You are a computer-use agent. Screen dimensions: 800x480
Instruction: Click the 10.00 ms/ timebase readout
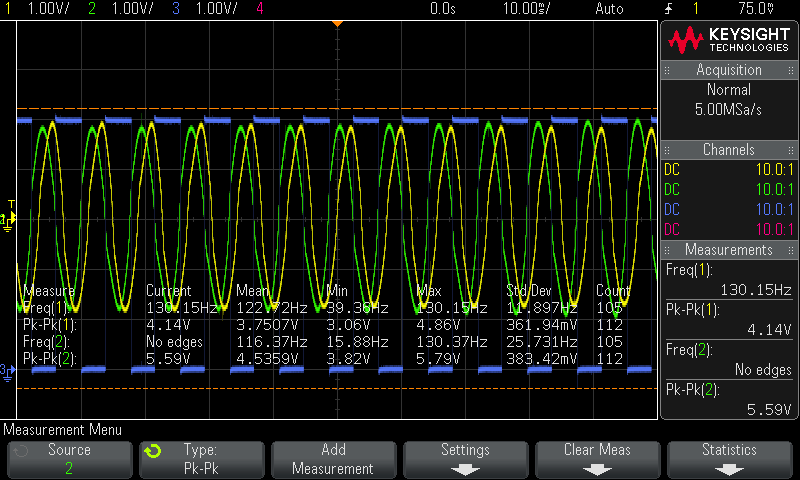tap(527, 8)
